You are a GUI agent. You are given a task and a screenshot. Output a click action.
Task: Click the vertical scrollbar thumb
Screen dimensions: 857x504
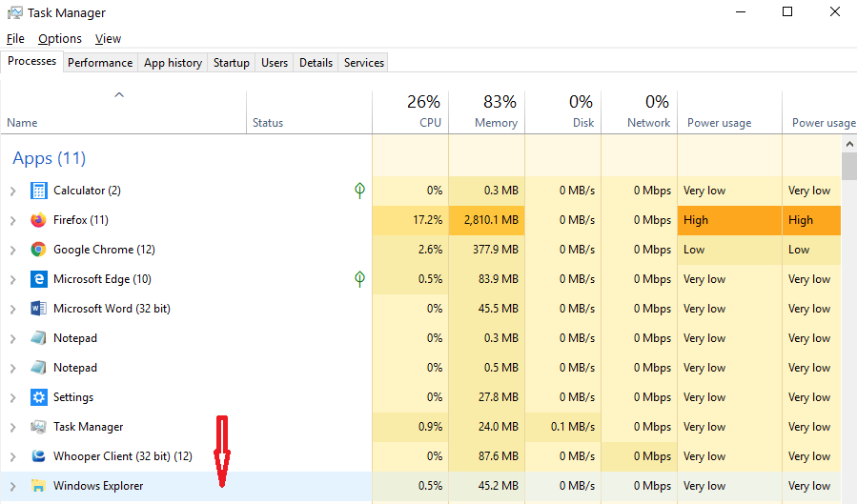click(849, 165)
